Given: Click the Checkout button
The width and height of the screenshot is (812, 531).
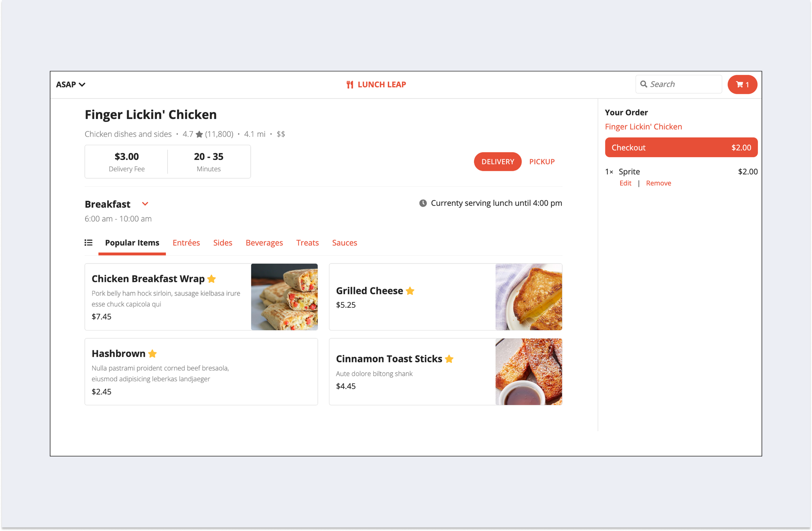Looking at the screenshot, I should (x=681, y=148).
